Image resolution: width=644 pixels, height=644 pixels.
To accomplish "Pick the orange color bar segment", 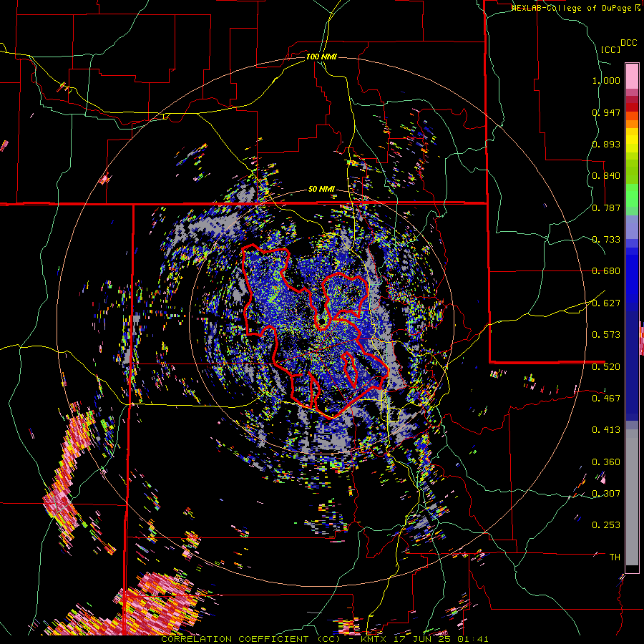I will 632,124.
